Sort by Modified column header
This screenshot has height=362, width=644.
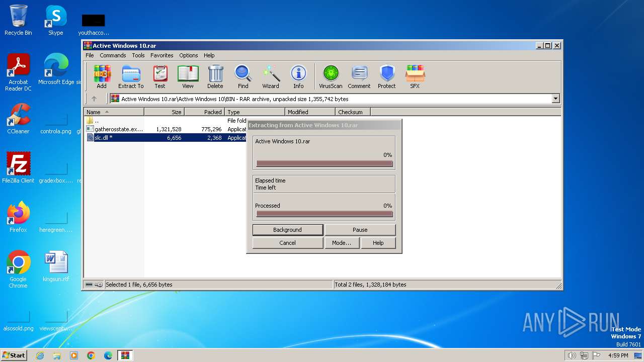(x=310, y=112)
